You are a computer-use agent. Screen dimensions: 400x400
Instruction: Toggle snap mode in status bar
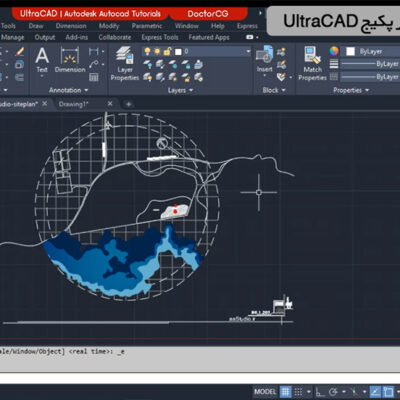(x=298, y=392)
